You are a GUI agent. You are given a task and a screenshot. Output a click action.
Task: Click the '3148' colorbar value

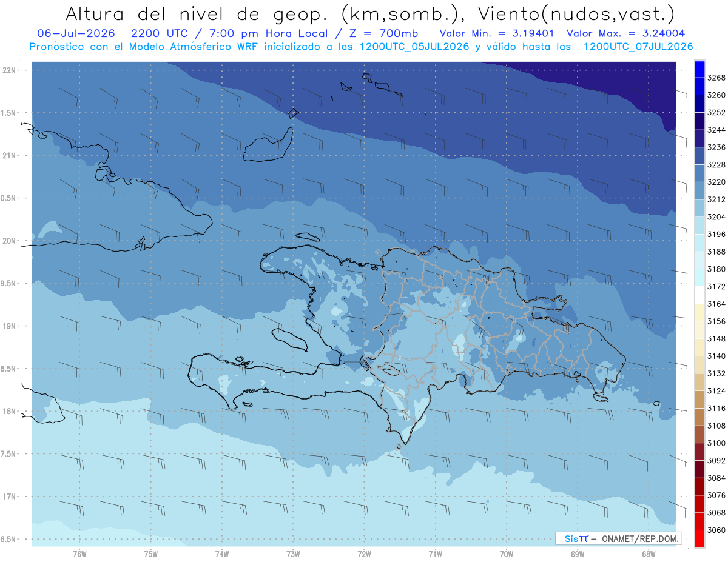point(716,338)
